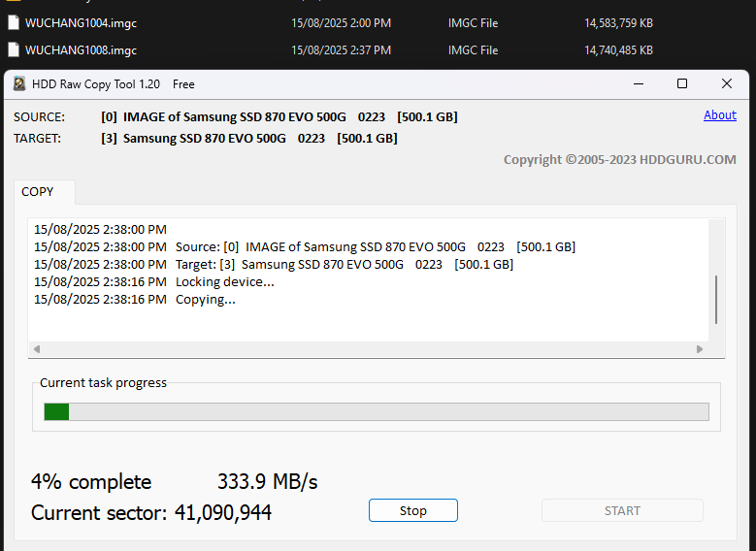Select WUCHANG1004.imgc file name in Explorer

click(x=81, y=23)
